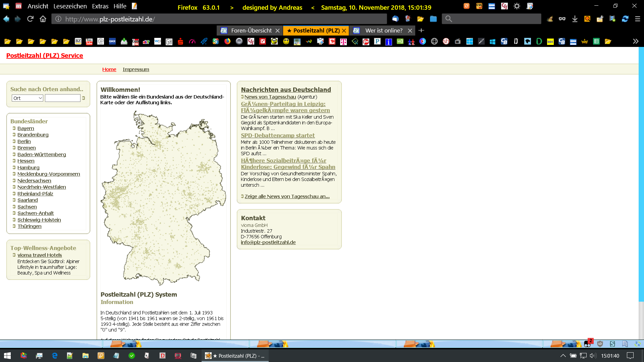Open the Ort search type dropdown
The height and width of the screenshot is (362, 644).
pyautogui.click(x=28, y=98)
